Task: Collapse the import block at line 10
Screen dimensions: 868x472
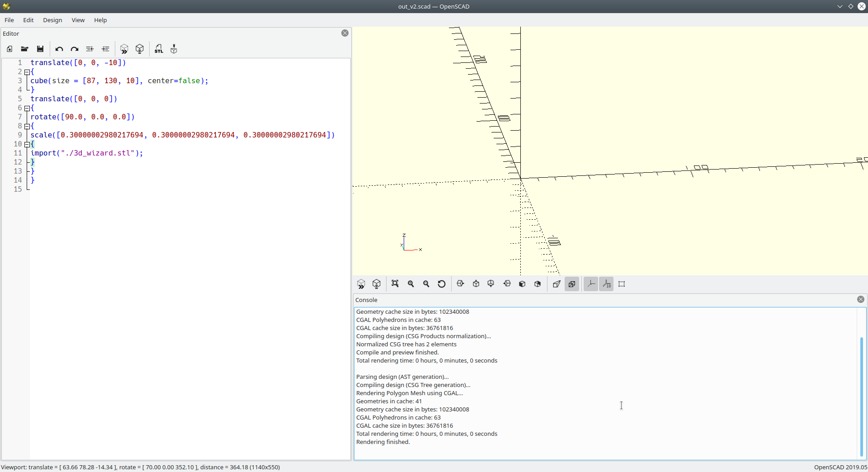Action: (x=28, y=145)
